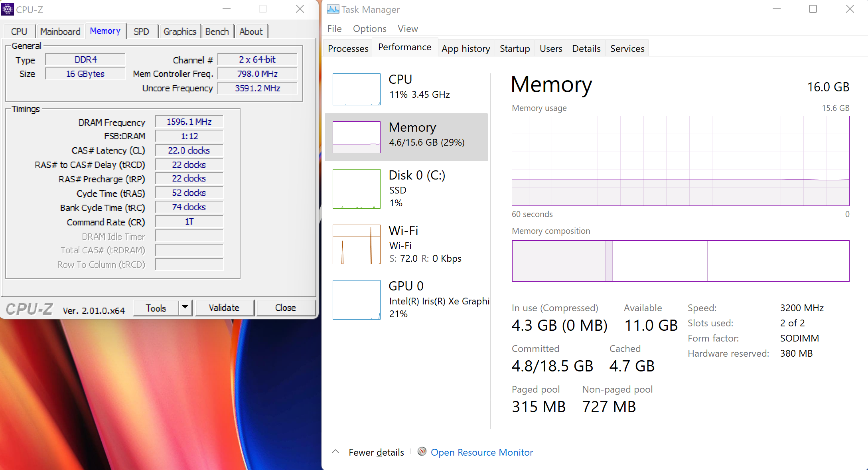
Task: Click the Size field showing 16 GBytes
Action: tap(85, 74)
